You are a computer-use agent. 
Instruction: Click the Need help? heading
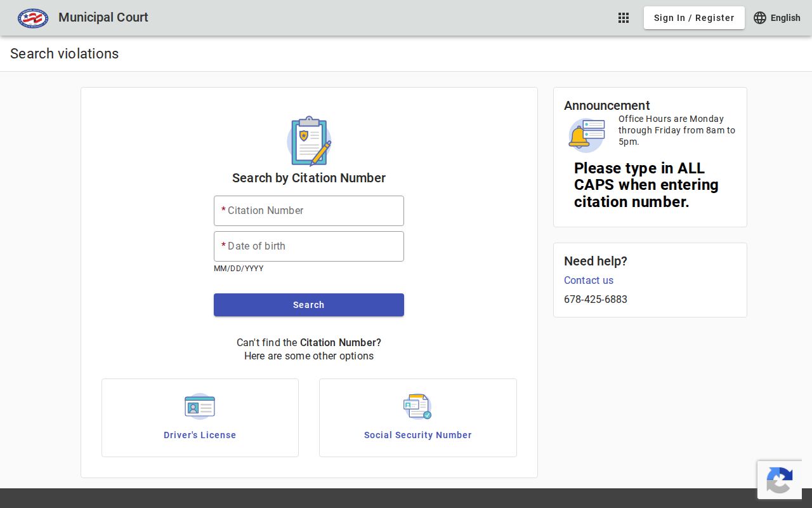point(596,261)
